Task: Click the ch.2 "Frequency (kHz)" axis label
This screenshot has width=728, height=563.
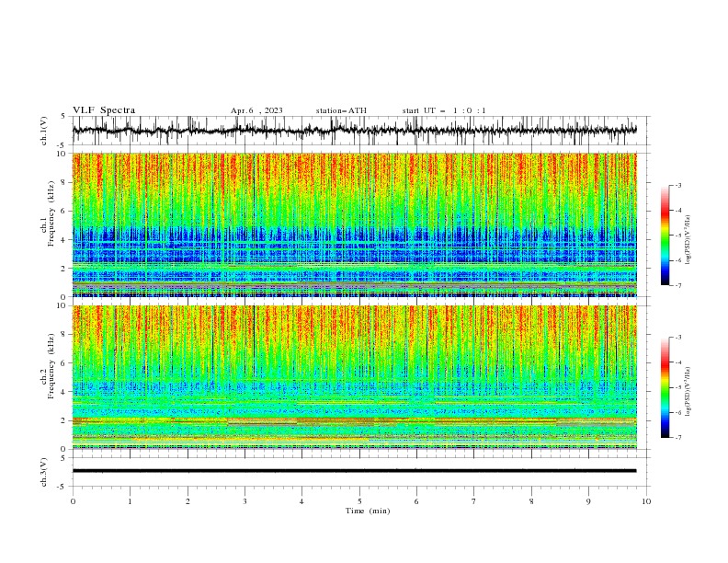Action: click(x=51, y=366)
